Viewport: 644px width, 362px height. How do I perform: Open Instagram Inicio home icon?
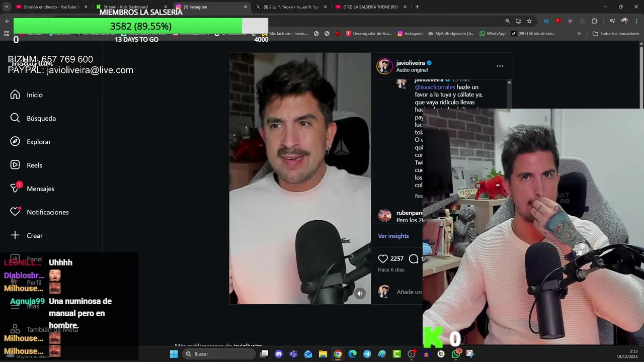pyautogui.click(x=15, y=95)
